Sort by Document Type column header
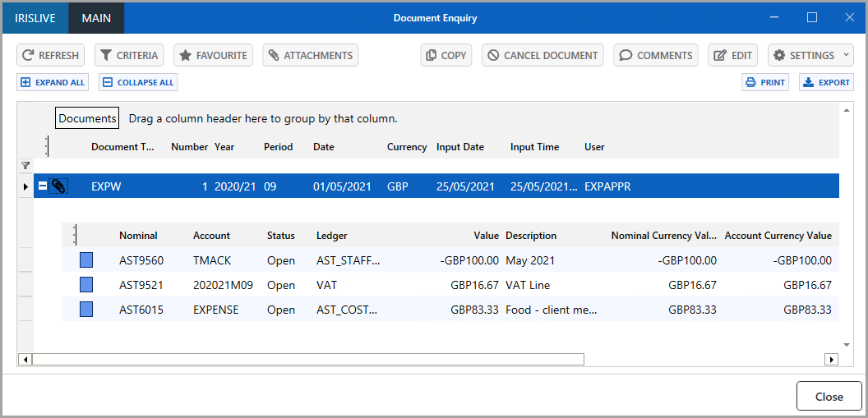Screen dimensions: 868x418 pos(123,147)
